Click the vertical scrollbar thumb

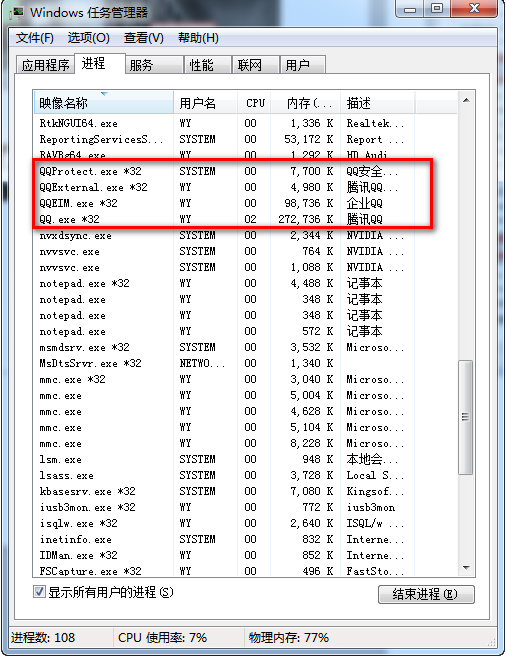point(466,417)
